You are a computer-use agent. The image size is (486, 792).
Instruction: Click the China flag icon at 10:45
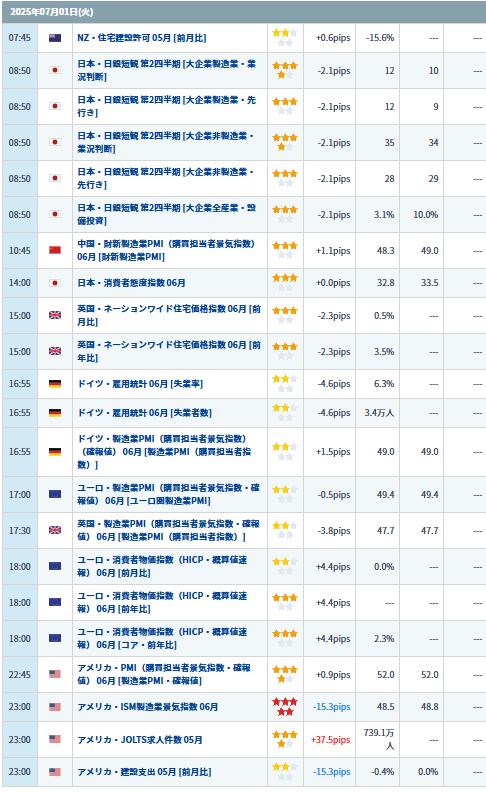[x=55, y=251]
